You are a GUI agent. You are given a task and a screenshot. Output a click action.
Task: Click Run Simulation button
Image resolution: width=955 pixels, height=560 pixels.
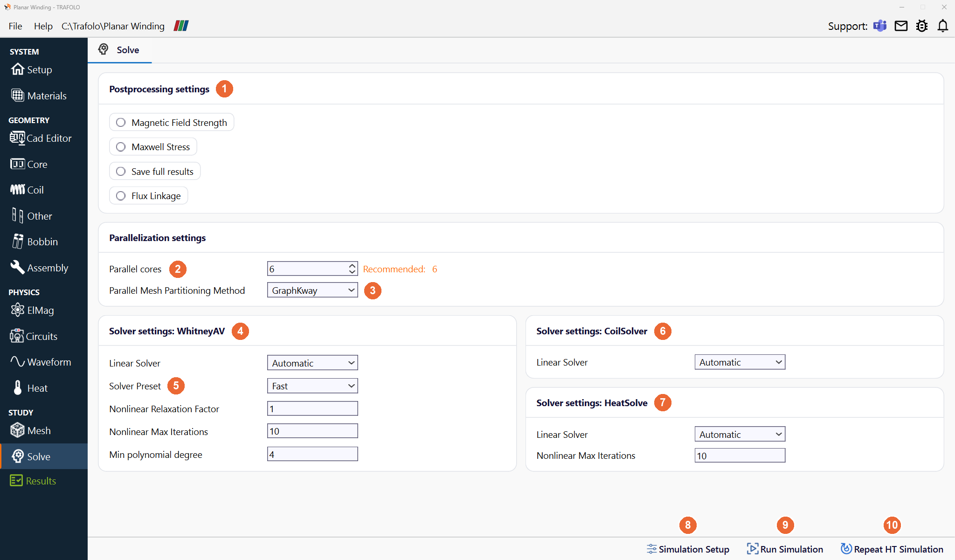[x=785, y=549]
